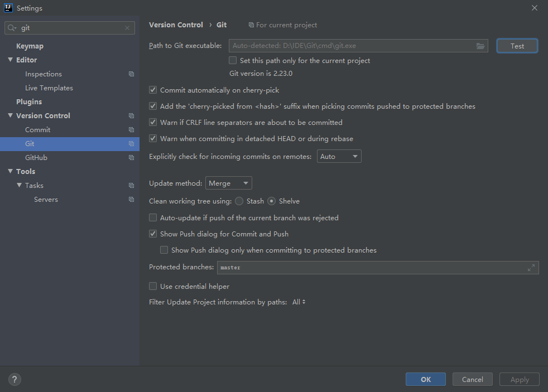
Task: Select Keymap in the settings tree
Action: 30,46
